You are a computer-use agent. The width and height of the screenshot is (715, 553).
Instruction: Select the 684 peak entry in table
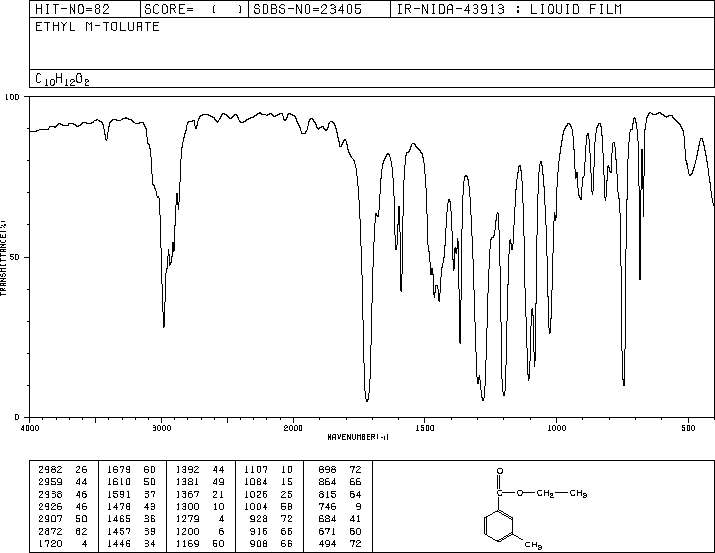pos(327,519)
